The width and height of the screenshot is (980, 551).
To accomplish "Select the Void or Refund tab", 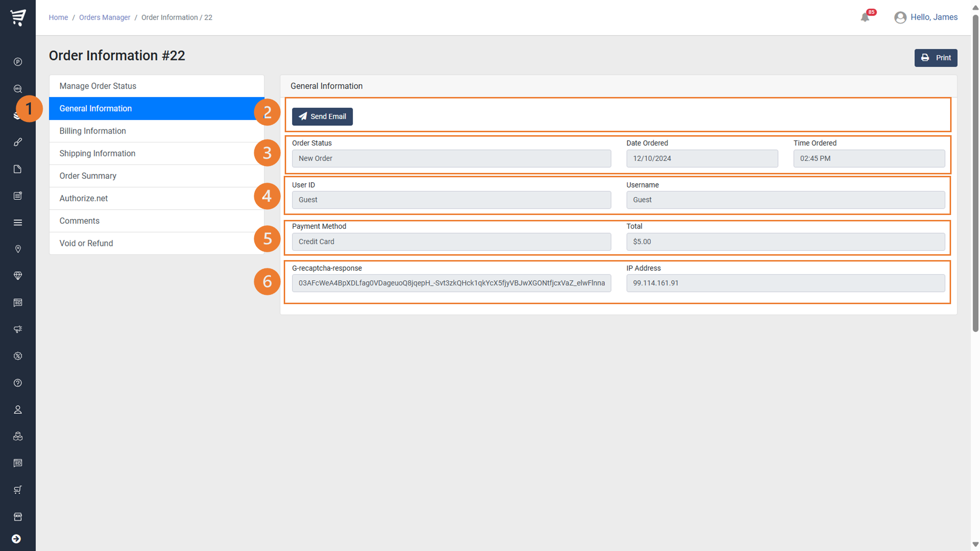I will [x=86, y=243].
